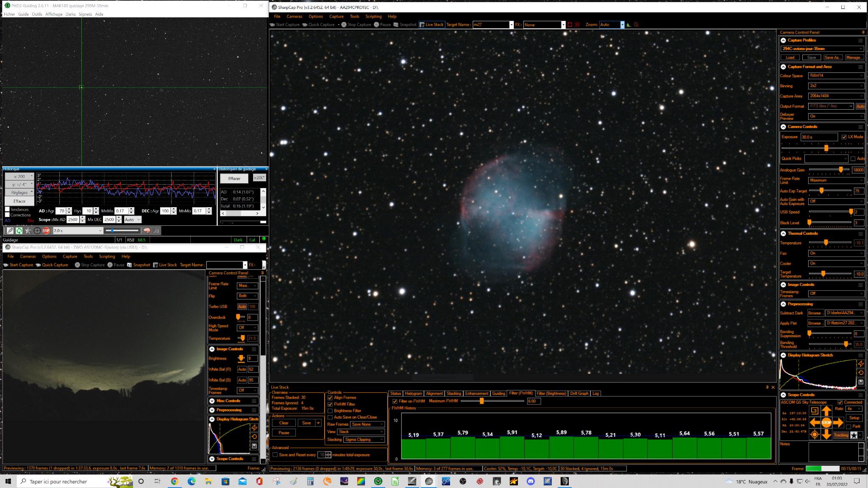Open PHD2 brain advanced settings icon
The width and height of the screenshot is (868, 488).
click(147, 231)
